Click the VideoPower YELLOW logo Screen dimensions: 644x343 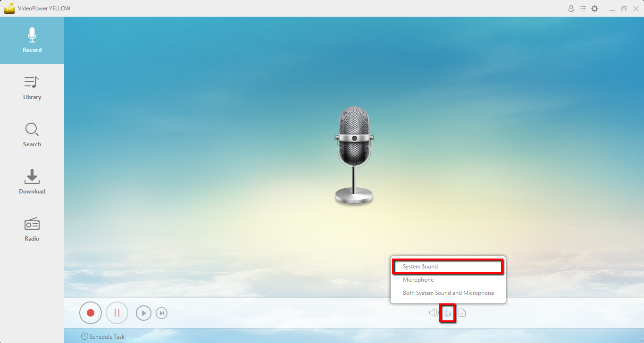point(9,8)
